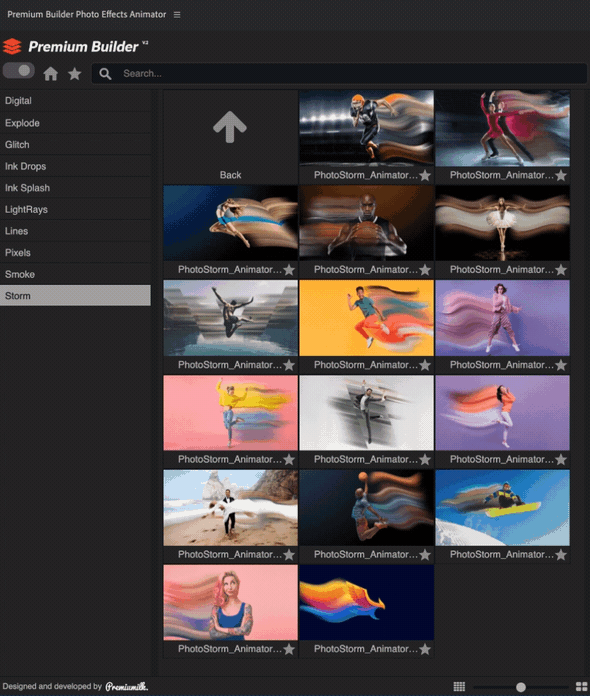Favorite the gray background dancer star

(425, 459)
